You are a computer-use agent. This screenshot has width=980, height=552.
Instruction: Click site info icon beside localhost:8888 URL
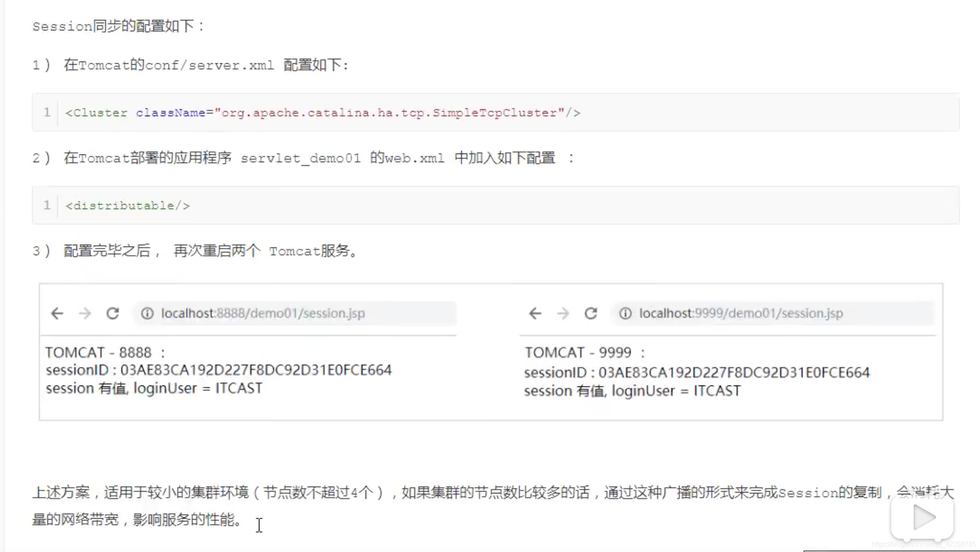point(147,313)
